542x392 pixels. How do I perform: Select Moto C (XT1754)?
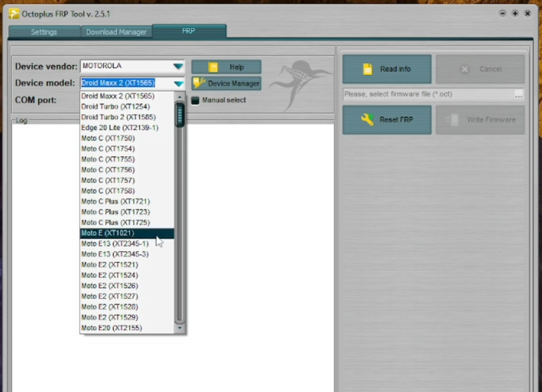click(127, 149)
